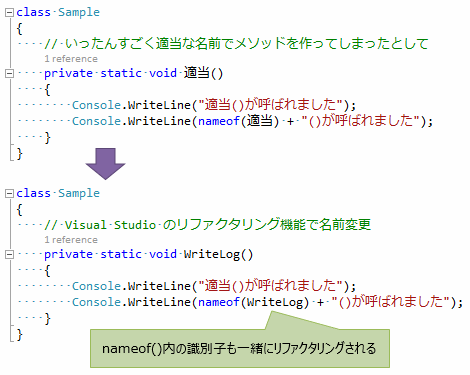Click the purple down arrow graphic

pyautogui.click(x=105, y=164)
